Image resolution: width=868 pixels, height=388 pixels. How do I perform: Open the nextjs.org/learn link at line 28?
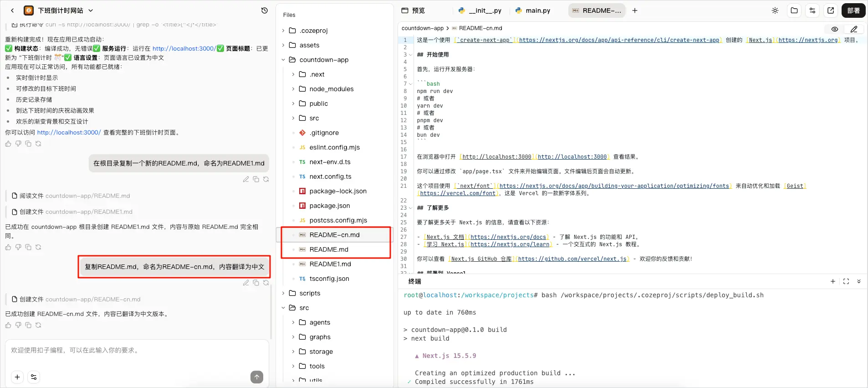tap(510, 244)
